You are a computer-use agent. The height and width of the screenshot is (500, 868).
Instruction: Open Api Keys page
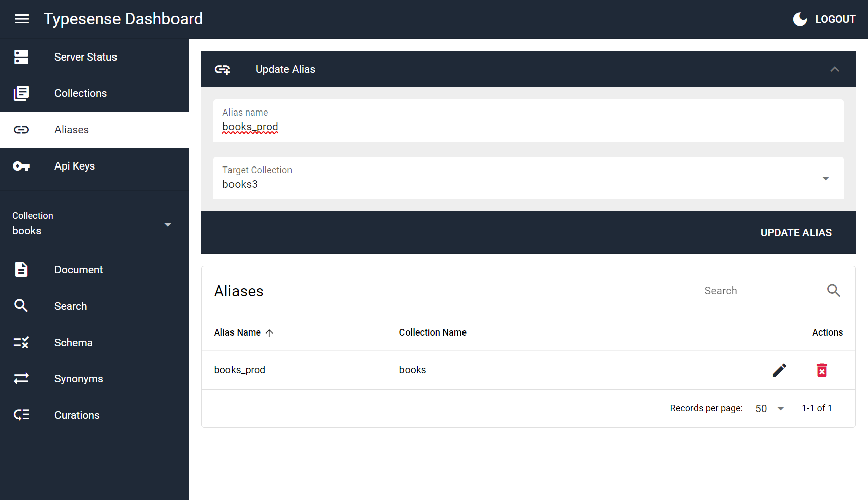[94, 166]
